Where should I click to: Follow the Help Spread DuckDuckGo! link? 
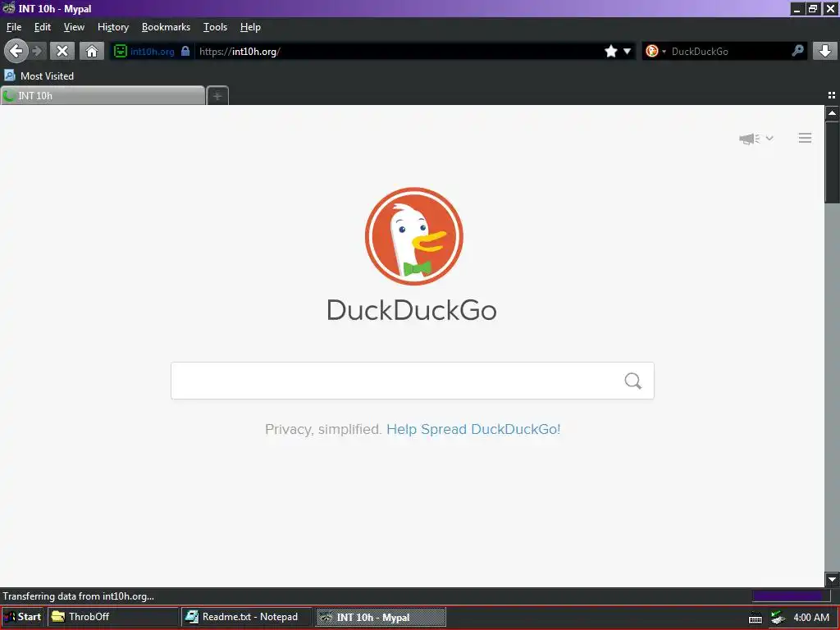point(473,429)
